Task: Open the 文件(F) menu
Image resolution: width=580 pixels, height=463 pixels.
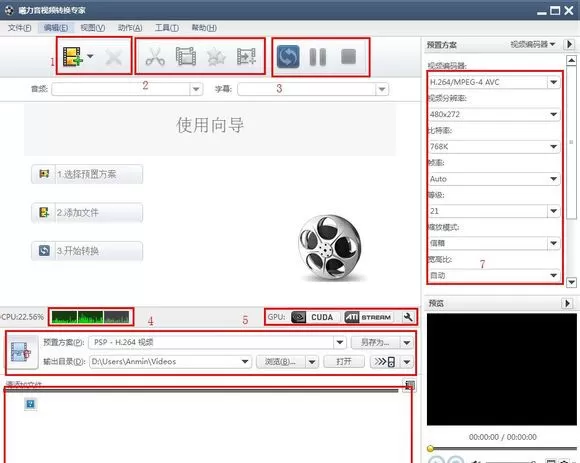Action: click(20, 28)
